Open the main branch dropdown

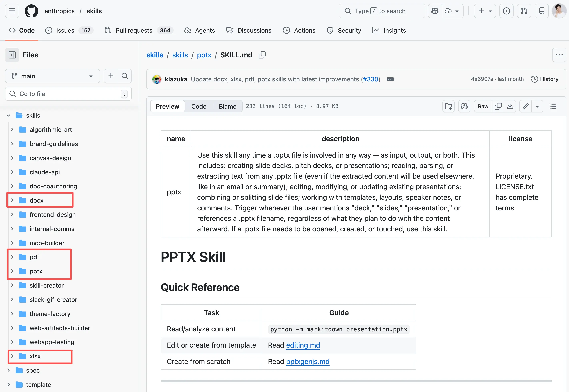coord(52,76)
